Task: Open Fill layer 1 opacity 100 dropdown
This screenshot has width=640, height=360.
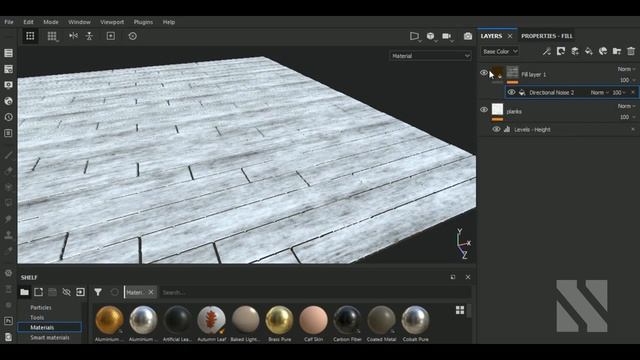Action: [627, 80]
